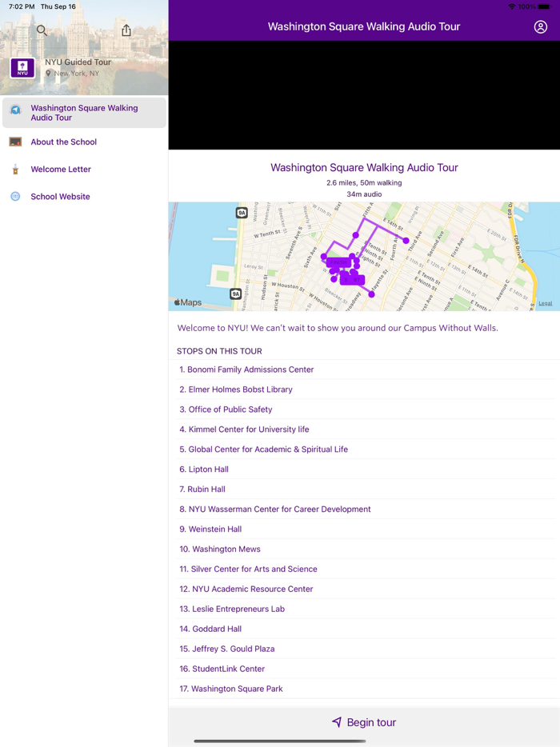Viewport: 560px width, 747px height.
Task: Tap the Apple Maps logo on map
Action: point(188,302)
